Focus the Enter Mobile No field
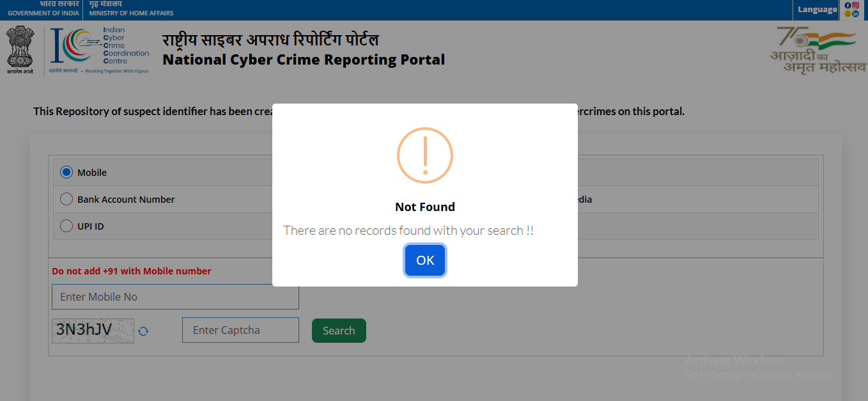 click(x=175, y=297)
